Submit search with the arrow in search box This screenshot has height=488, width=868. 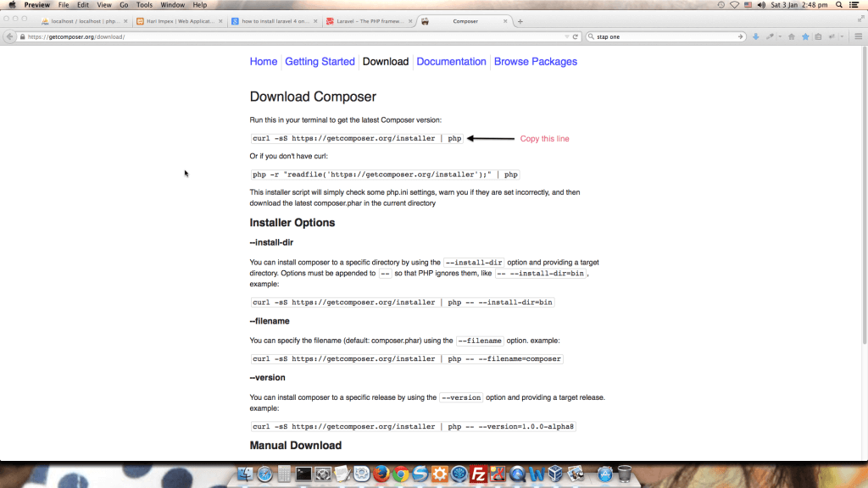740,36
